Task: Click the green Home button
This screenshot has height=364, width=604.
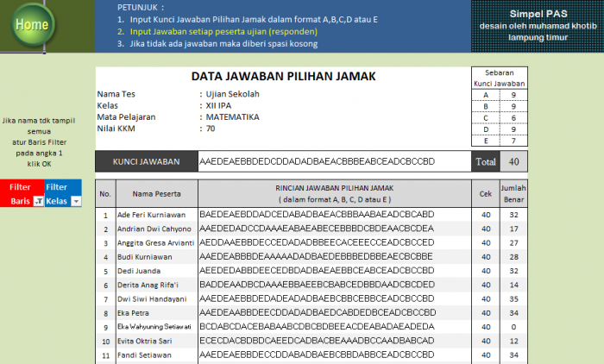Action: tap(33, 25)
